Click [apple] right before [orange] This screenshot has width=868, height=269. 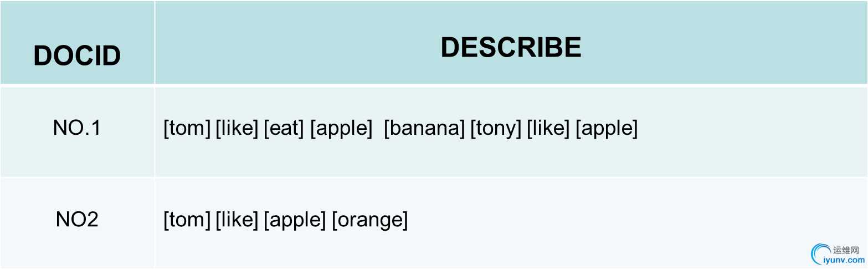click(295, 220)
